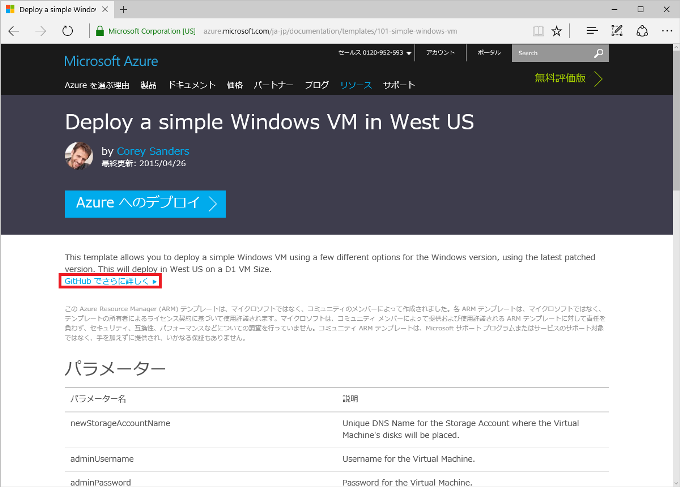Close the Deploy a simple Windows tab

[x=105, y=9]
